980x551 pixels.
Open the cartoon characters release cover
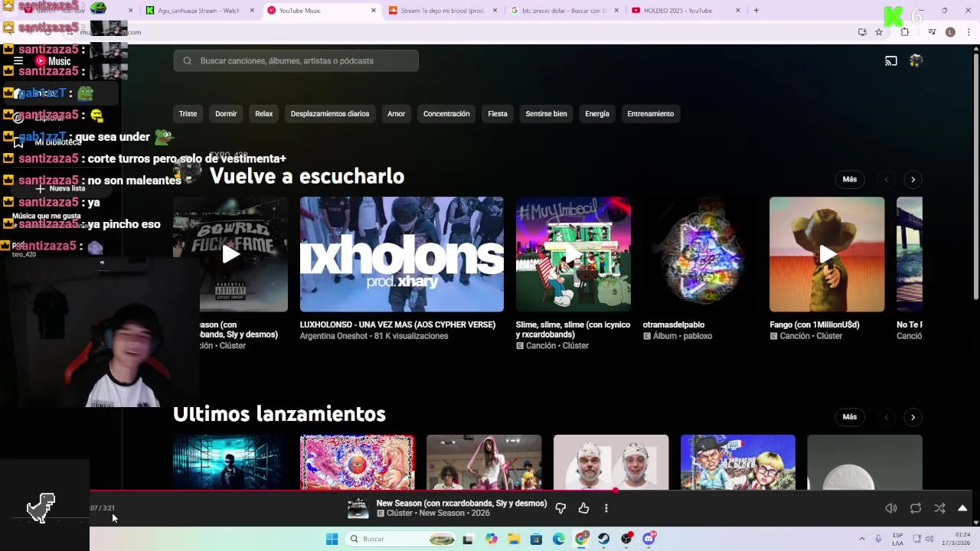pyautogui.click(x=738, y=462)
